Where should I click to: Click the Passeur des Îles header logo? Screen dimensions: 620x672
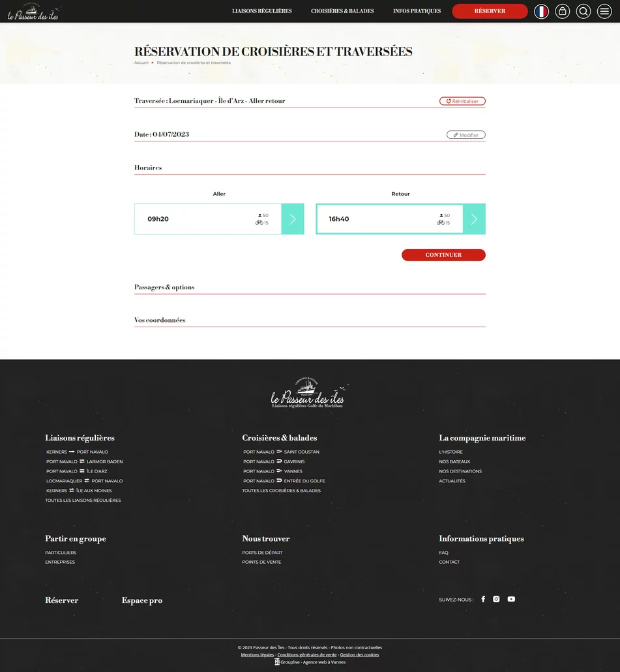tap(33, 11)
